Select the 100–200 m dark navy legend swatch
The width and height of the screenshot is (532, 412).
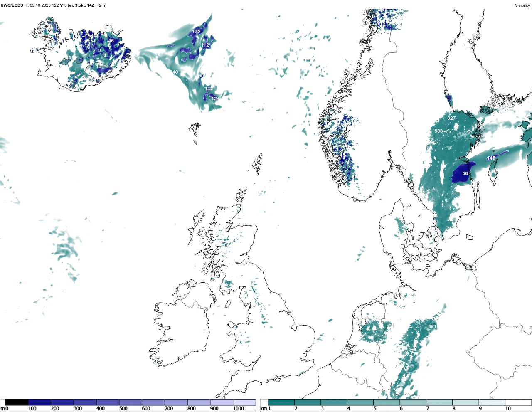[40, 402]
